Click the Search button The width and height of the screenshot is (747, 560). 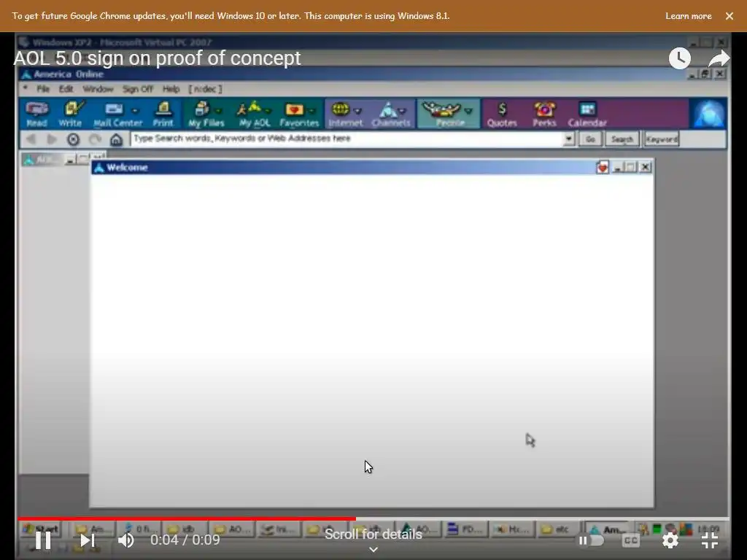[622, 139]
